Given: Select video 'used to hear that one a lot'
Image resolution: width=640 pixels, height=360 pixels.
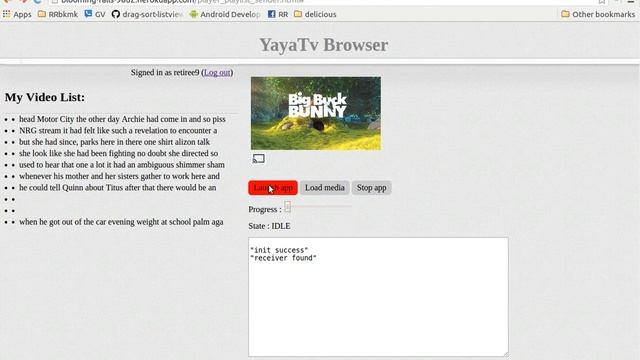Looking at the screenshot, I should pos(122,165).
